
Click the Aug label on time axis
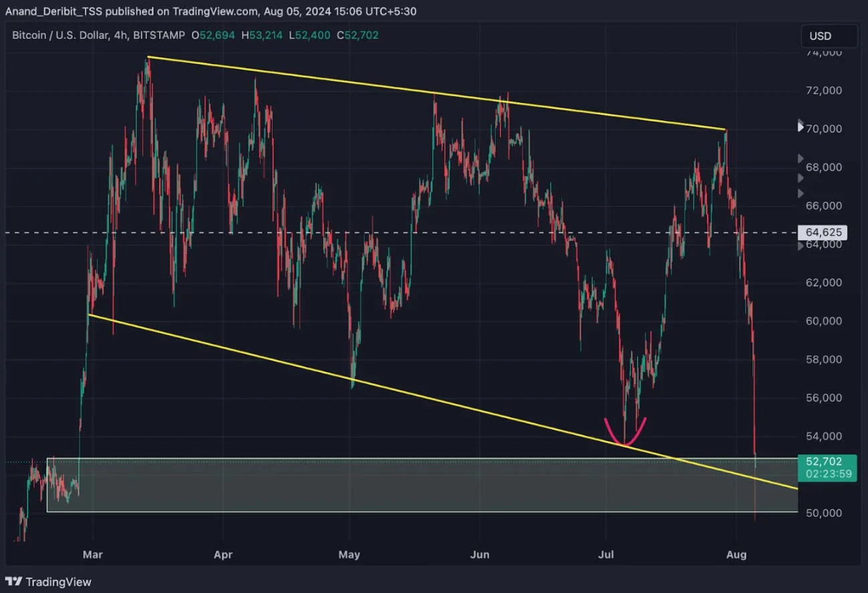pyautogui.click(x=736, y=554)
